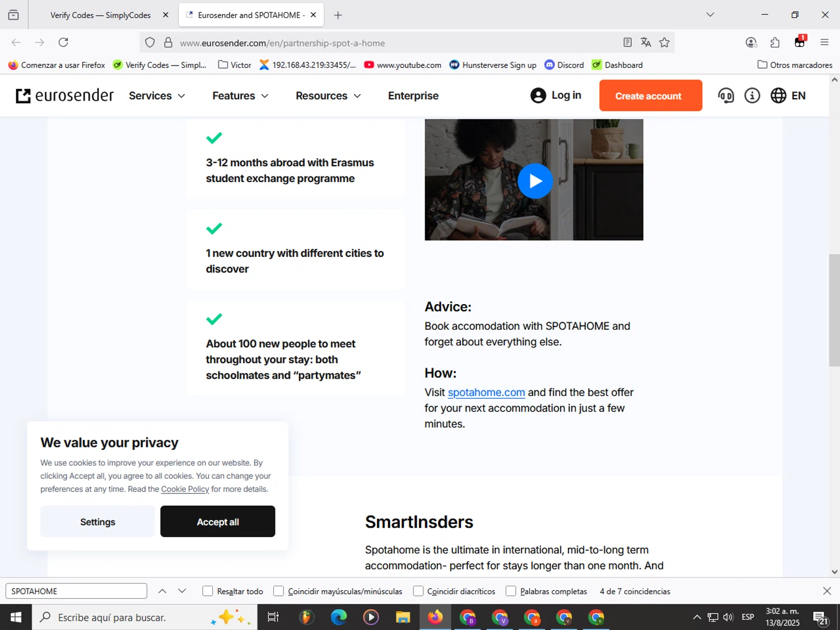
Task: Open Hunsterverse Sign up bookmark
Action: pos(493,65)
